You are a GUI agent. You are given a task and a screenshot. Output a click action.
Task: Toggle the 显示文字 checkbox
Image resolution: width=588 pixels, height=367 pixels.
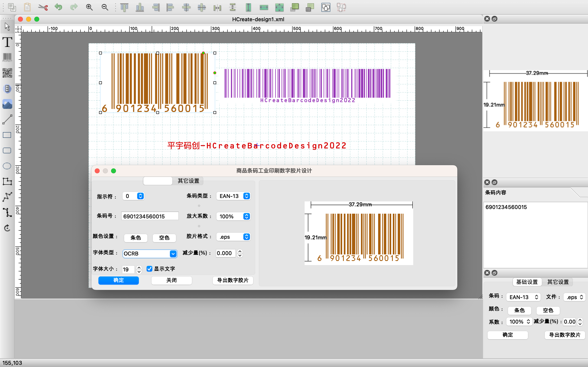pyautogui.click(x=149, y=269)
